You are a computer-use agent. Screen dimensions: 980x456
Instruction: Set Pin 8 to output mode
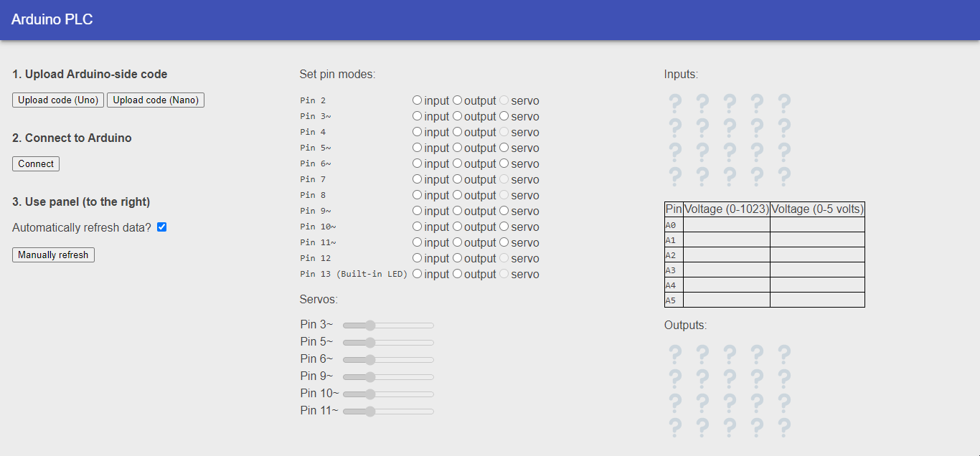[457, 195]
